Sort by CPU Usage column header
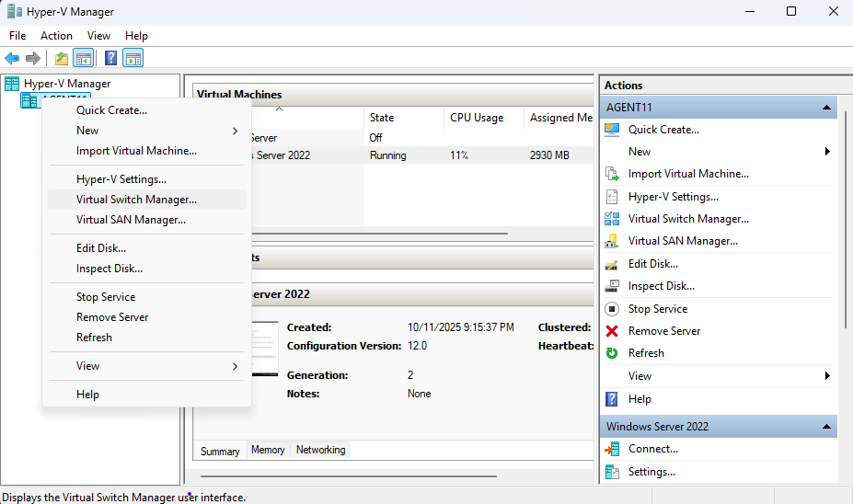Screen dimensions: 853x504 coord(483,118)
